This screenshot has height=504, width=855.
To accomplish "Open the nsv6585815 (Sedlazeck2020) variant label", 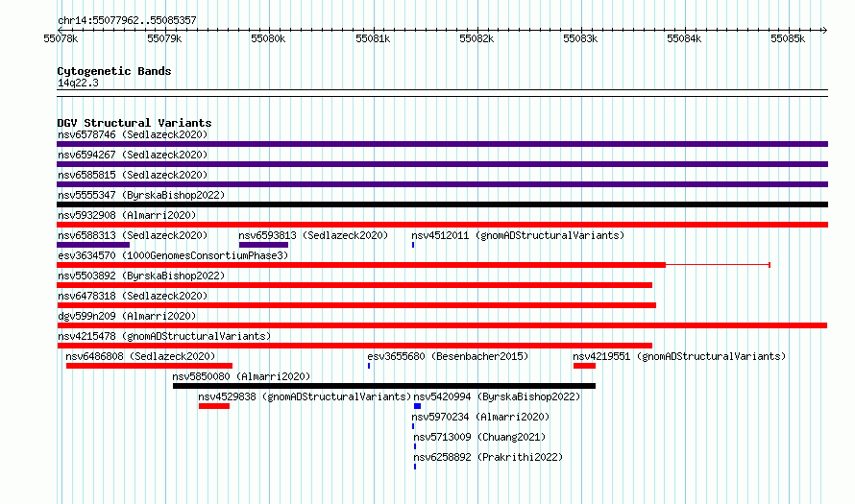I will pyautogui.click(x=133, y=175).
